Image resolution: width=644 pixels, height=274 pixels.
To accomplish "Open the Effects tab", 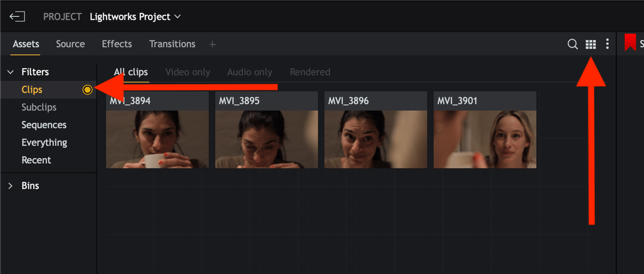I will click(117, 44).
